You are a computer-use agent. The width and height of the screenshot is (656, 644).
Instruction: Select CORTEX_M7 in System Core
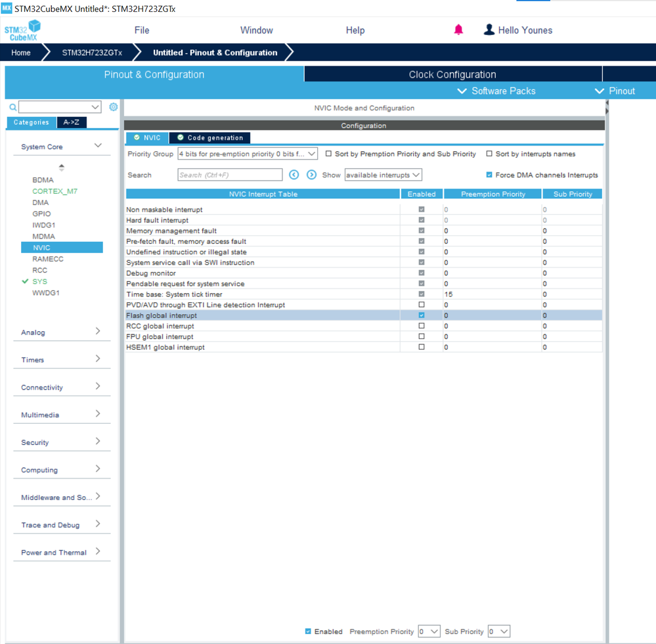pyautogui.click(x=55, y=191)
